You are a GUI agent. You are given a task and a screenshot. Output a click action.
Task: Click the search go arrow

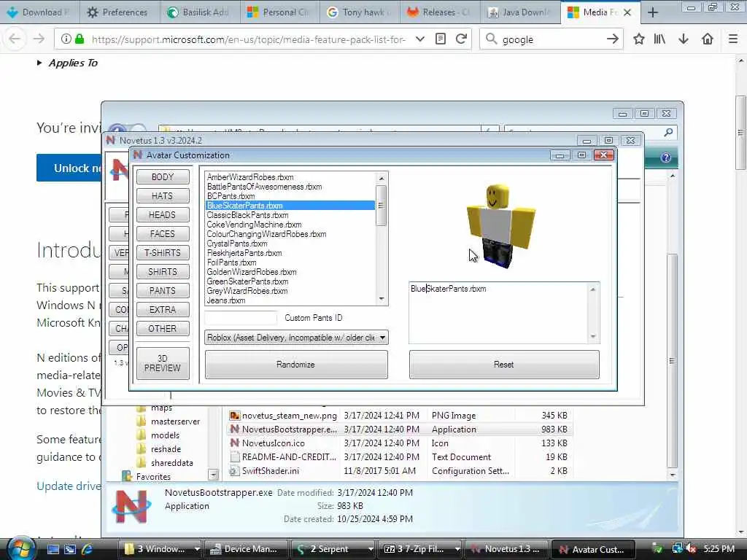click(613, 39)
